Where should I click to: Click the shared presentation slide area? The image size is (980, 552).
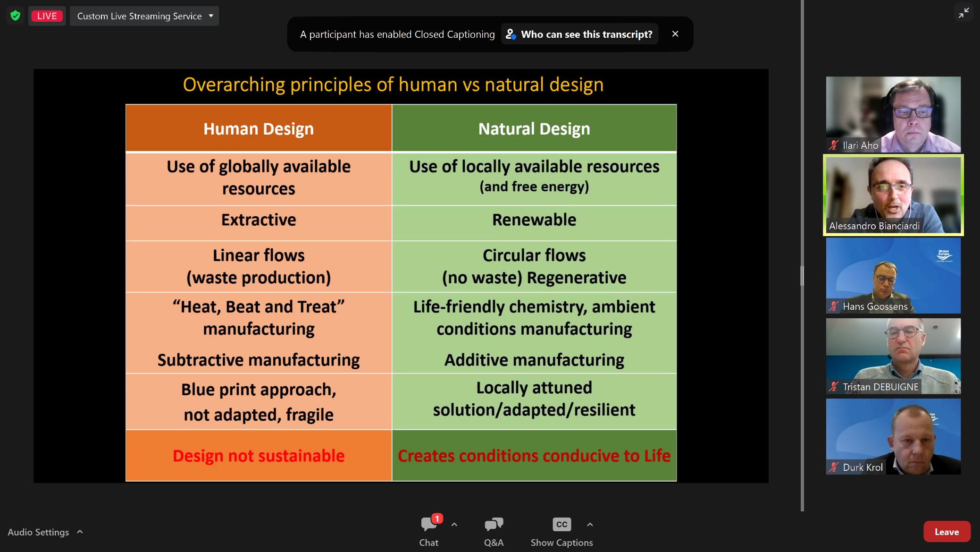[x=401, y=276]
